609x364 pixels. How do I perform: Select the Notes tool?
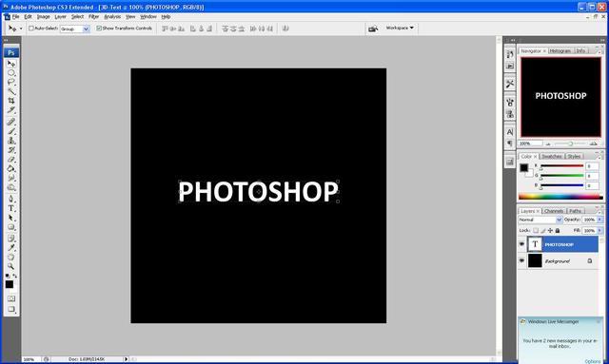pyautogui.click(x=11, y=239)
